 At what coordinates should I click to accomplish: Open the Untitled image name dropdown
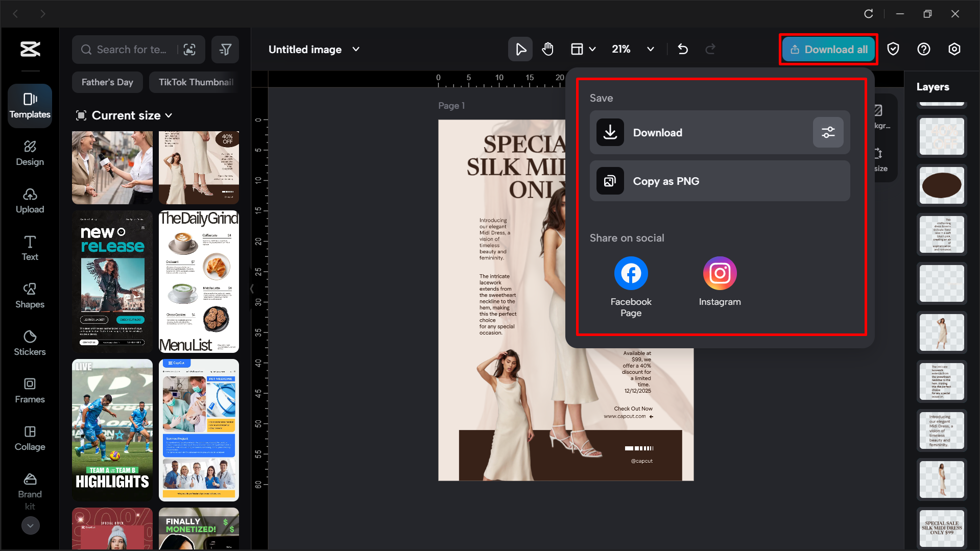coord(356,49)
